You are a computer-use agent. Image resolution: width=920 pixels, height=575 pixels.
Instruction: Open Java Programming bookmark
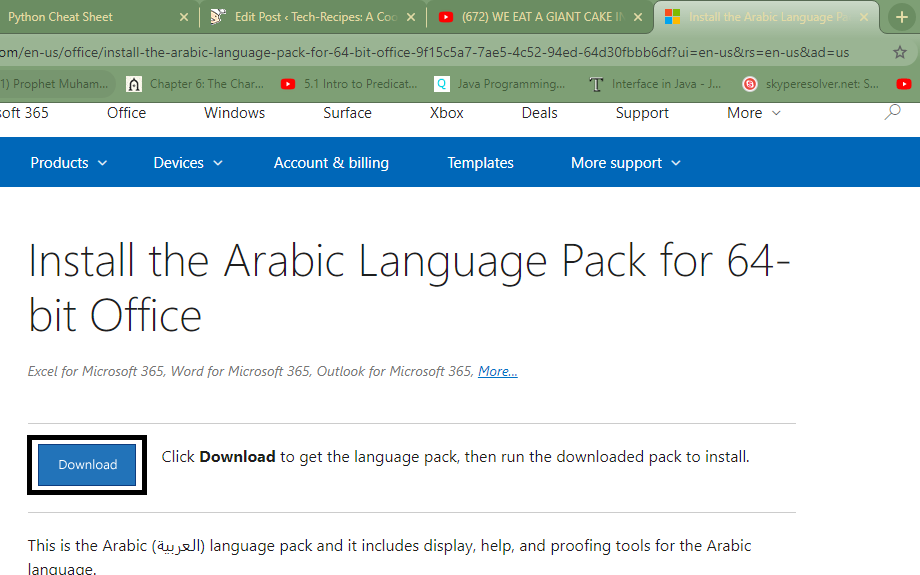click(499, 84)
